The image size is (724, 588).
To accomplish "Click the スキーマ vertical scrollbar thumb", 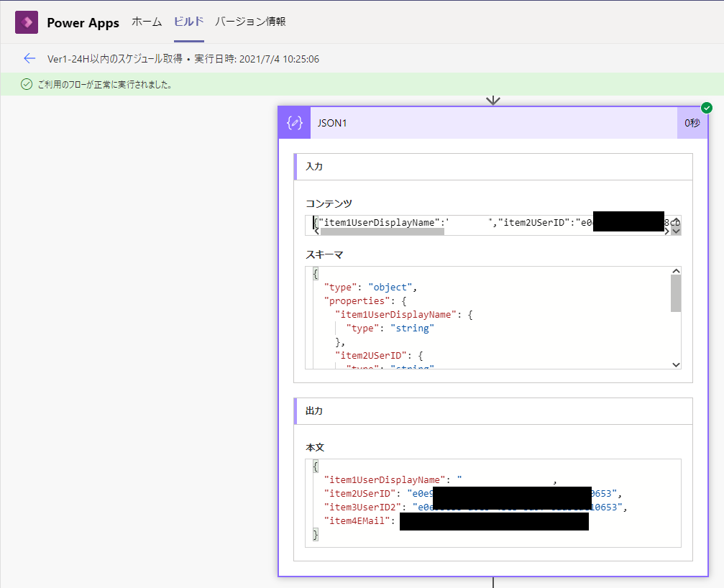I will pos(676,293).
